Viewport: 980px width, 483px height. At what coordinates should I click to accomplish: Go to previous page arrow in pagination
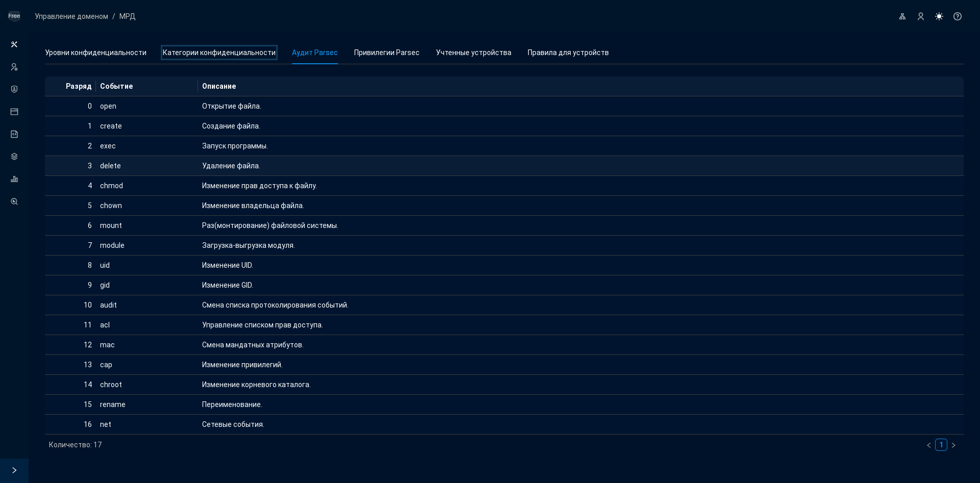pos(929,445)
